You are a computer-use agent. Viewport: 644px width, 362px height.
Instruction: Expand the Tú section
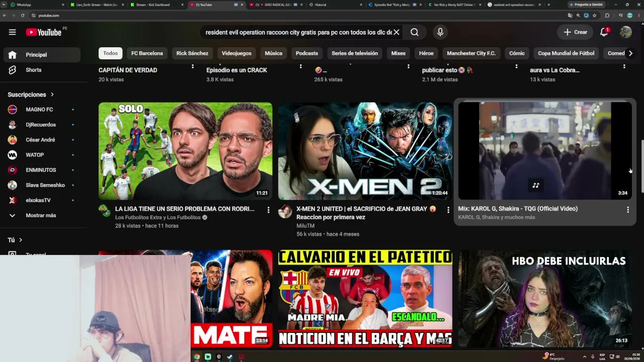point(15,240)
